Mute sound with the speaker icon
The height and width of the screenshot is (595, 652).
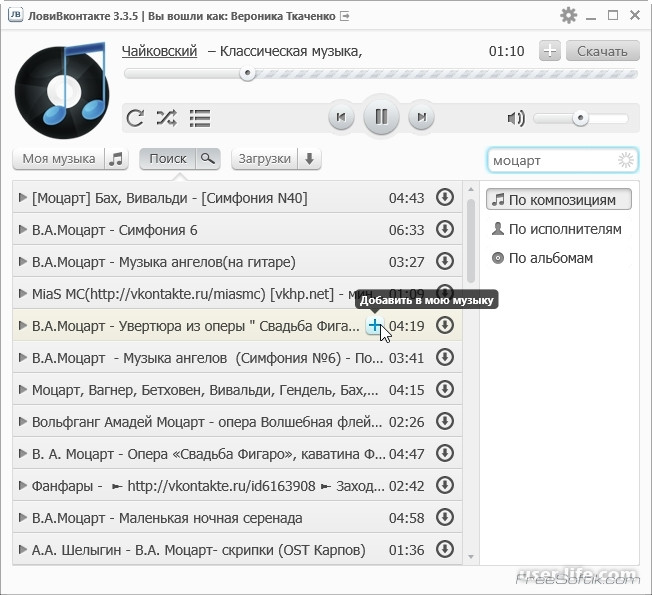(516, 119)
